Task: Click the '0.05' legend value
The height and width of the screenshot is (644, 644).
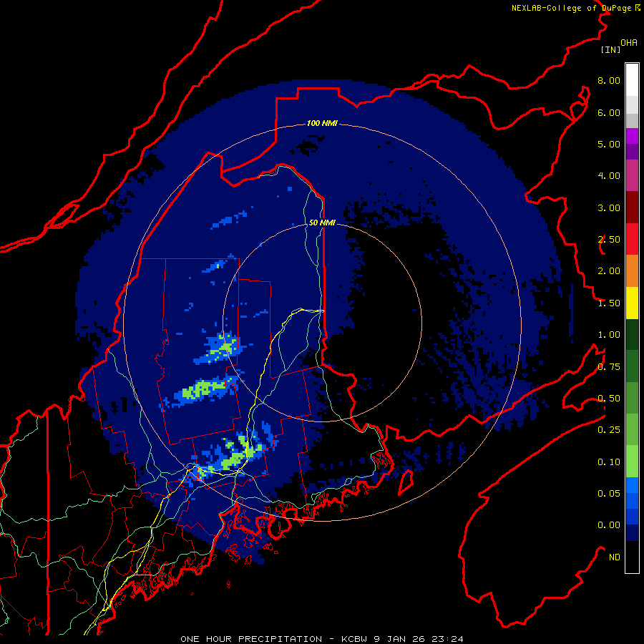Action: tap(609, 494)
